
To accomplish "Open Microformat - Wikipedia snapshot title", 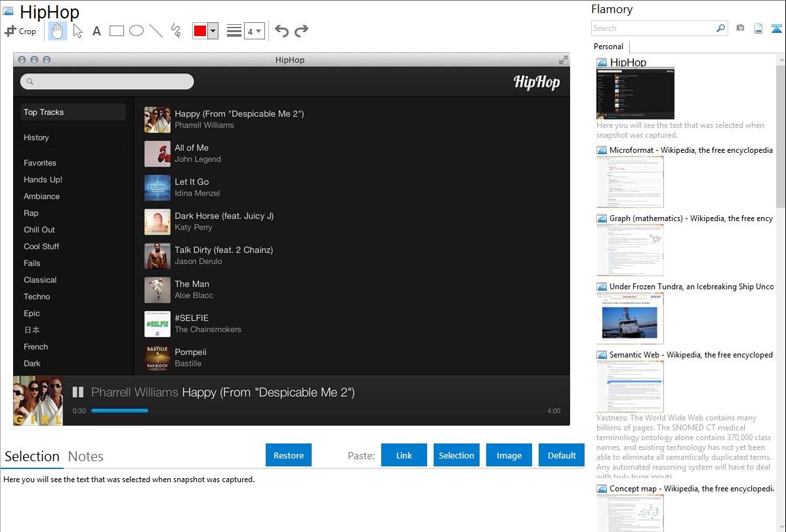I will coord(691,150).
